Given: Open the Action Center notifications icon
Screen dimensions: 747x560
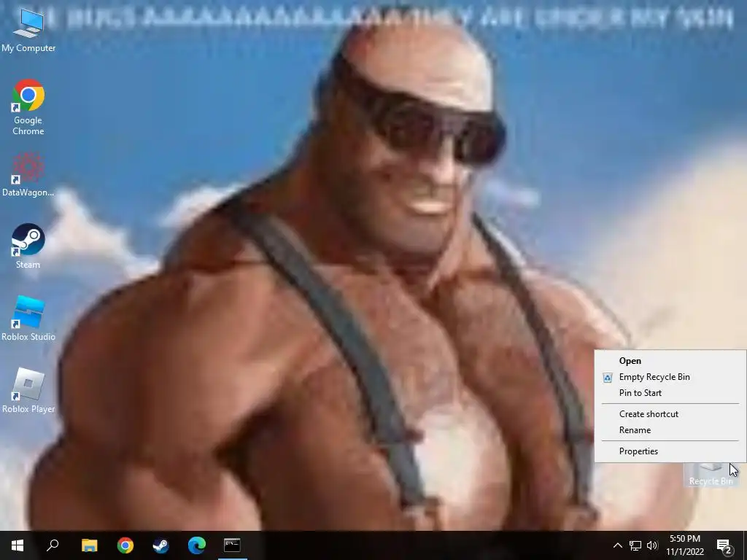Looking at the screenshot, I should 724,545.
